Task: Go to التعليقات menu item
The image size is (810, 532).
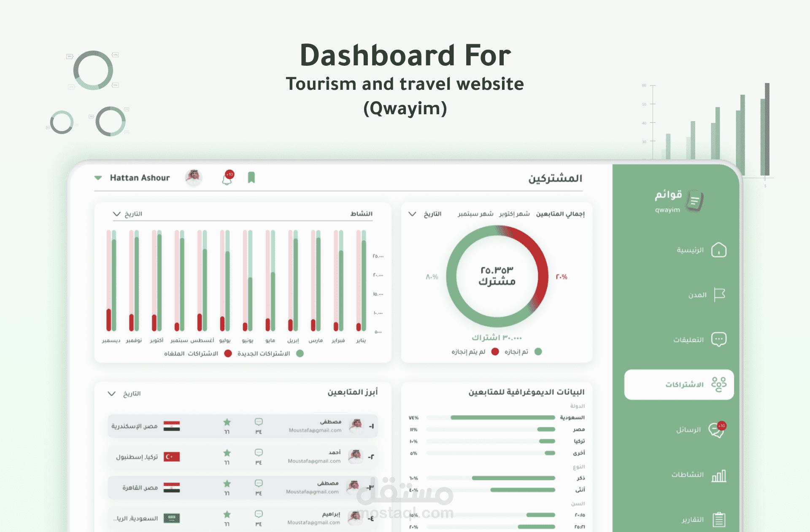Action: [x=688, y=339]
